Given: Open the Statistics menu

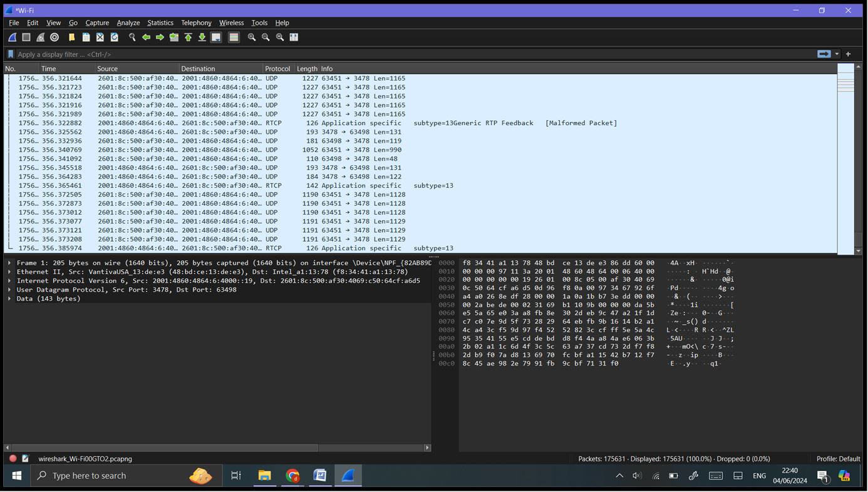Looking at the screenshot, I should click(x=160, y=23).
